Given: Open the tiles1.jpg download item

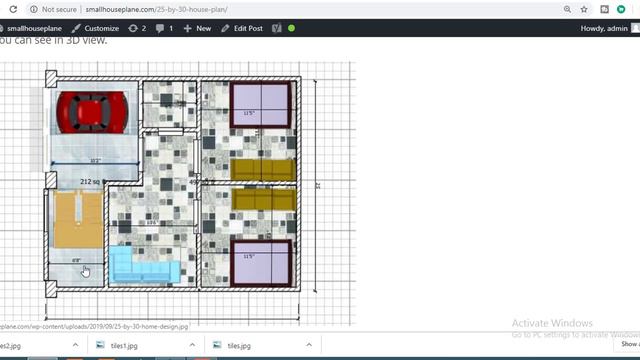Looking at the screenshot, I should 124,346.
